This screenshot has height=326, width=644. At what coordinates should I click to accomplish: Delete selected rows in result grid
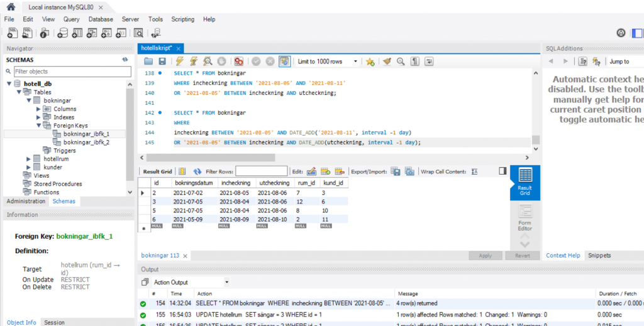[340, 171]
